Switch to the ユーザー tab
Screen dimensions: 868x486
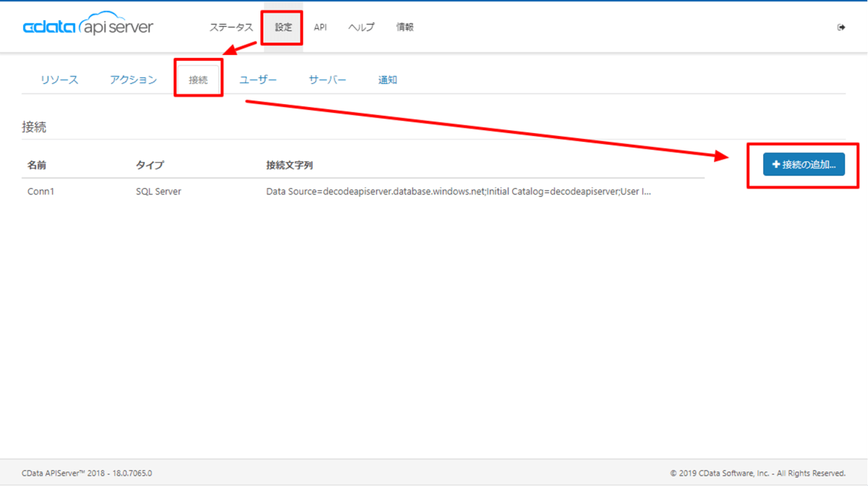tap(258, 80)
